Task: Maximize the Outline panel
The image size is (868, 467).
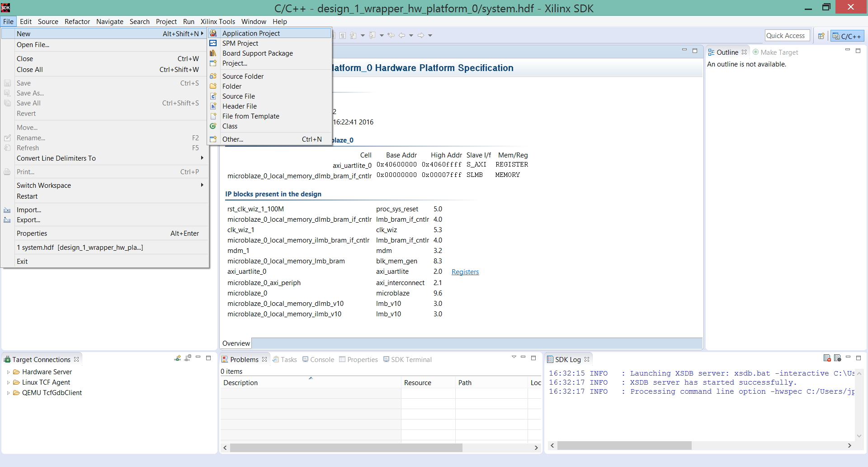Action: [x=858, y=51]
